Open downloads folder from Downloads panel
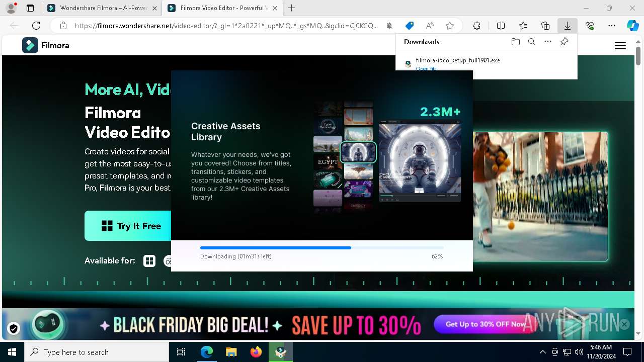The height and width of the screenshot is (362, 644). point(515,42)
